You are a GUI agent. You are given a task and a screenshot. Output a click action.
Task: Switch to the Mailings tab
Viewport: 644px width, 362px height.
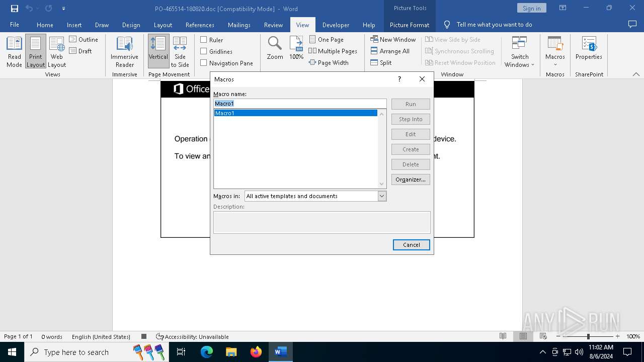239,25
